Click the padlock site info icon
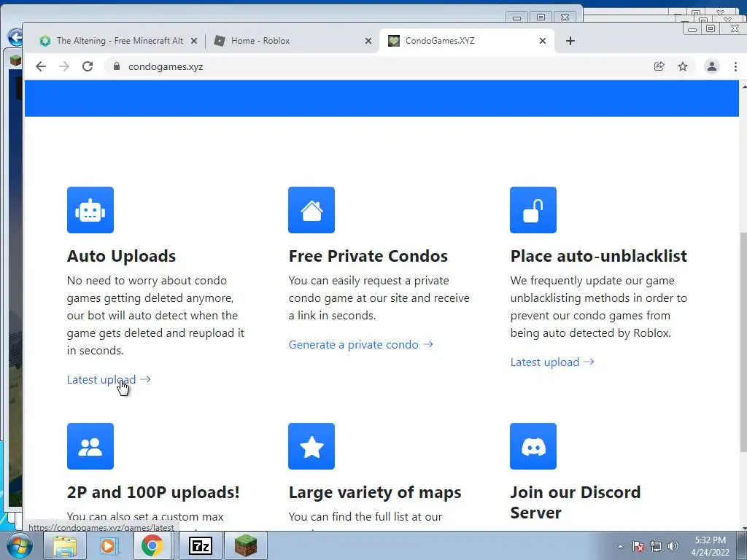Viewport: 747px width, 560px height. (116, 66)
